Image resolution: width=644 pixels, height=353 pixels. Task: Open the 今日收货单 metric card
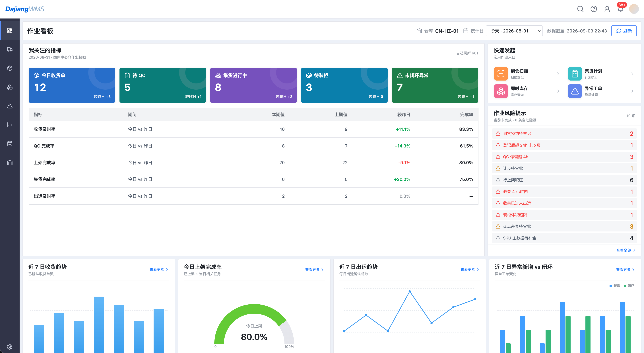click(72, 85)
